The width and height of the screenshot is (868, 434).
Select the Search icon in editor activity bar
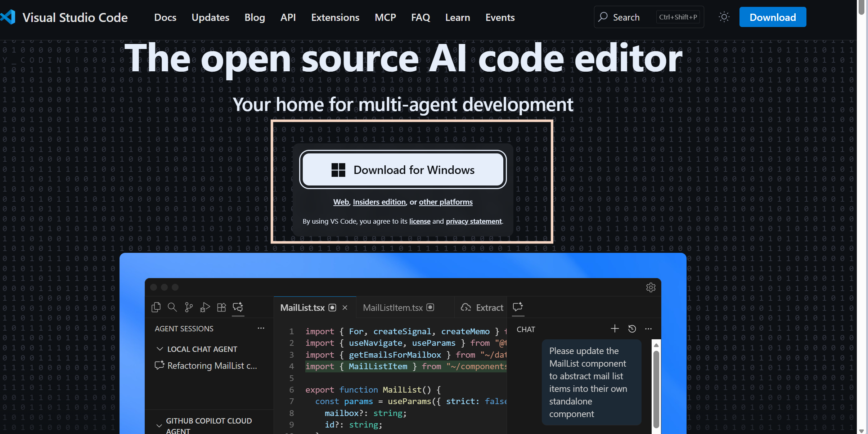[x=172, y=307]
